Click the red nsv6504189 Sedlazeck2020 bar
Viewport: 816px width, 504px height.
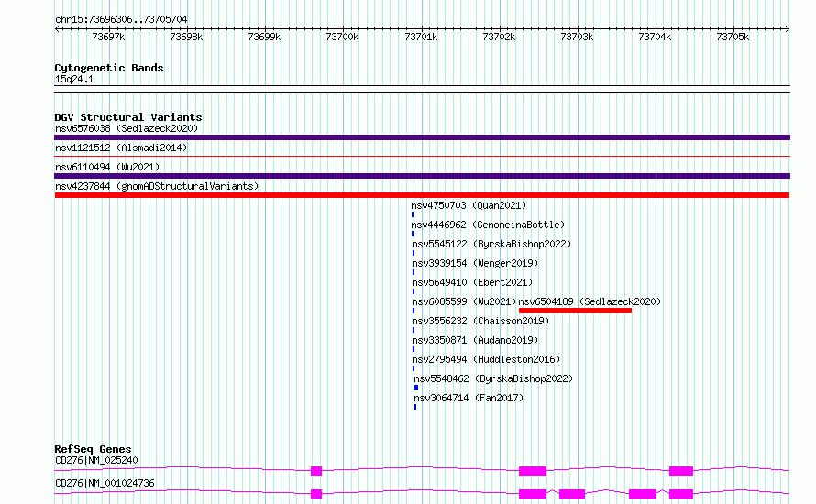click(575, 311)
